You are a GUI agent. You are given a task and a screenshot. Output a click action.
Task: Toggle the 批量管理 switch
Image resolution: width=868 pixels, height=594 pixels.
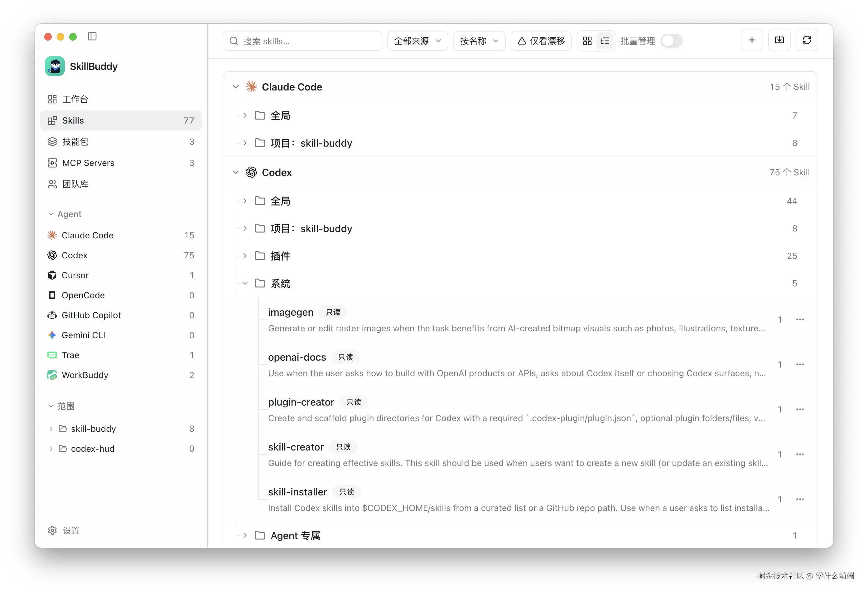pos(671,41)
